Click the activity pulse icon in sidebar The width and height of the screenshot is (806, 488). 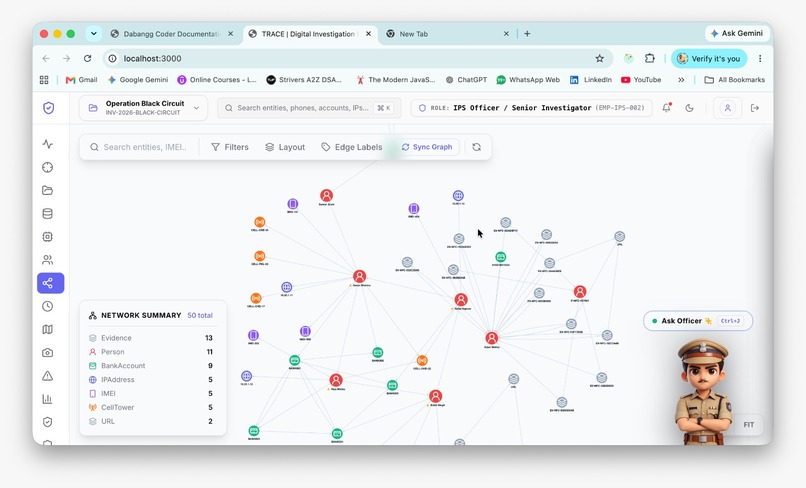coord(48,144)
